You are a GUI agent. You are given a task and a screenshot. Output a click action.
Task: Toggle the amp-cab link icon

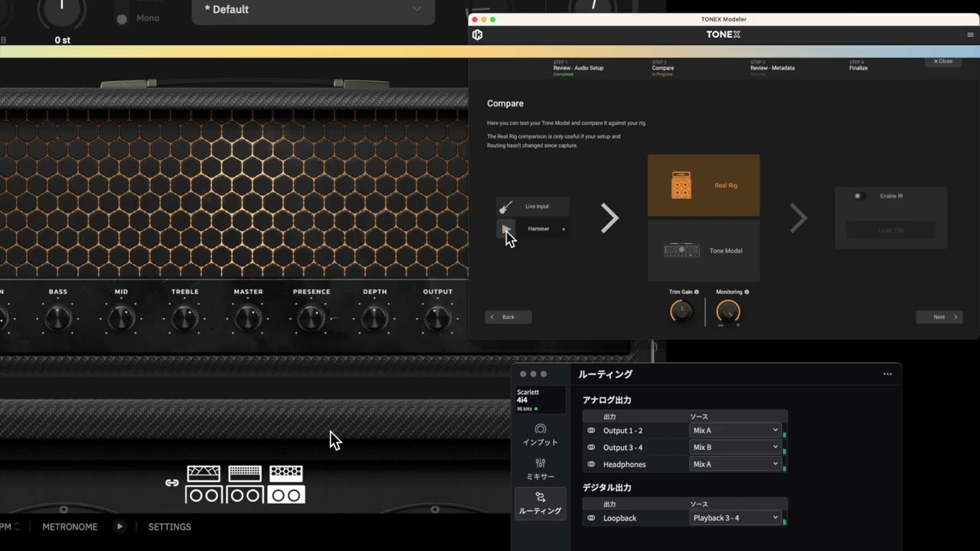(172, 483)
